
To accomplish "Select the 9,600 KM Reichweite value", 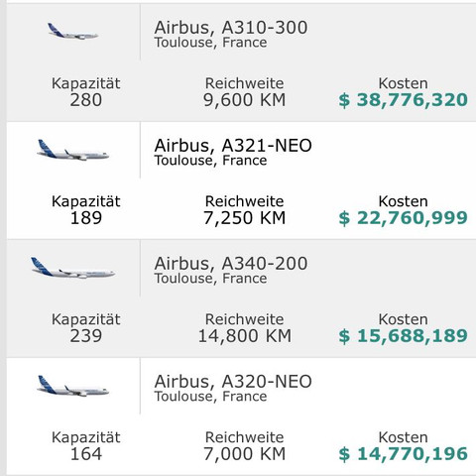I will point(244,100).
